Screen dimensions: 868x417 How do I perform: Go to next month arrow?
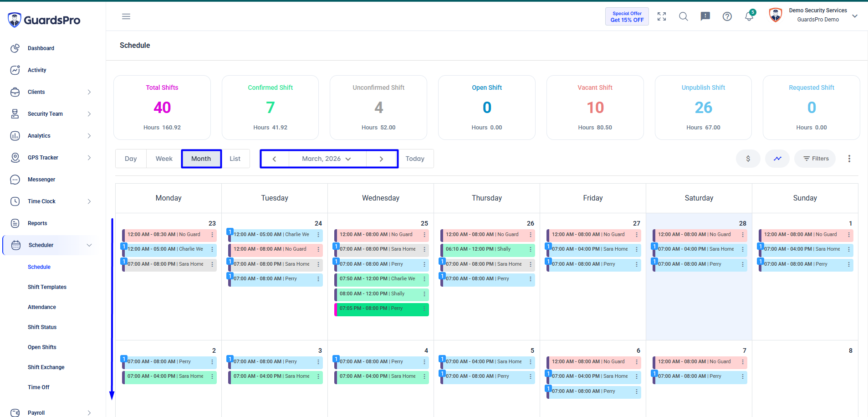tap(382, 159)
